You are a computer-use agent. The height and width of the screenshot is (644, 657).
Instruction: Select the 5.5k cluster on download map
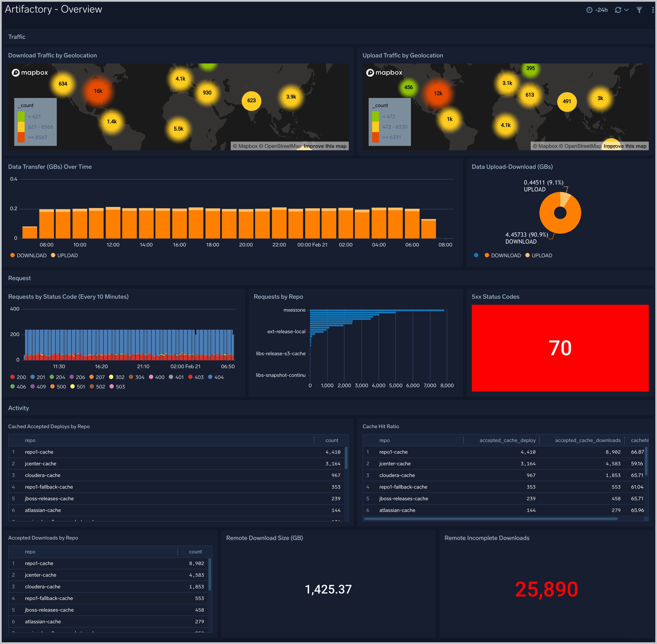click(179, 129)
